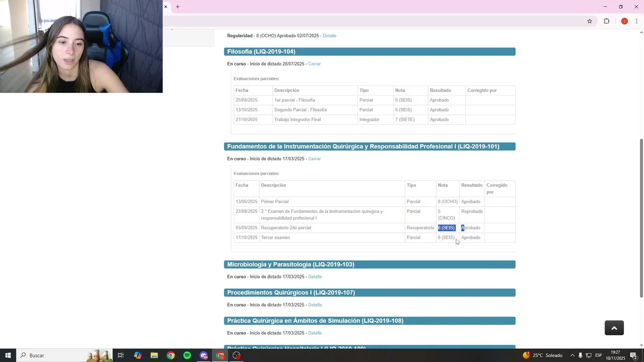Screen dimensions: 644x362
Task: Open the weather widget showing 25°C Soleado
Action: pos(542,355)
